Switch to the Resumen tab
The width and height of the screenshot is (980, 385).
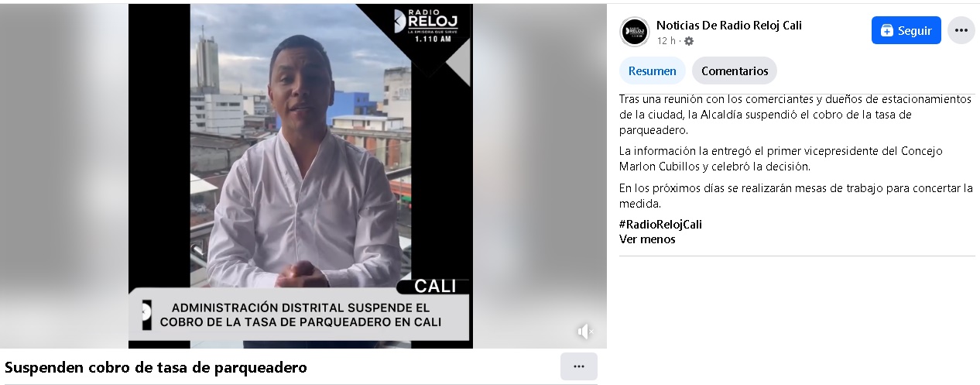click(653, 70)
